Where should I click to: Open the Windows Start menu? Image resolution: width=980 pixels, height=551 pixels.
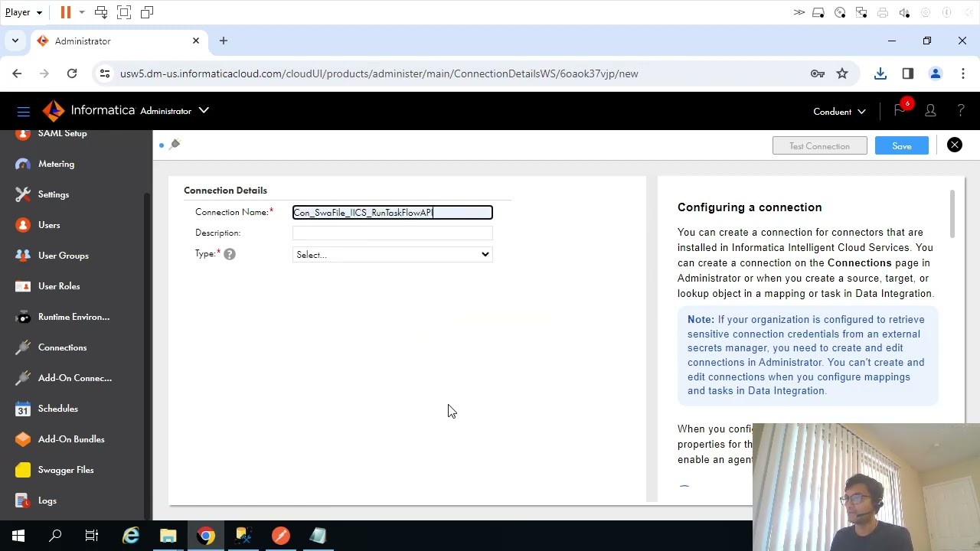[18, 536]
